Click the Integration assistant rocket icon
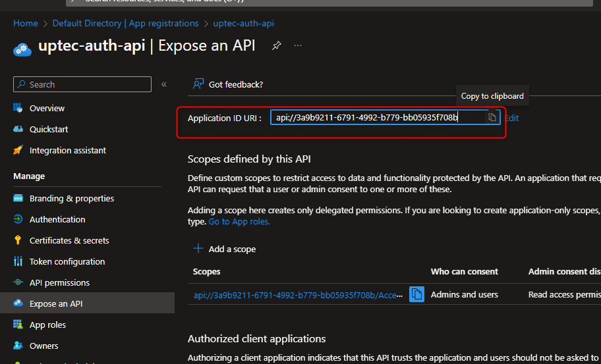 click(x=18, y=150)
